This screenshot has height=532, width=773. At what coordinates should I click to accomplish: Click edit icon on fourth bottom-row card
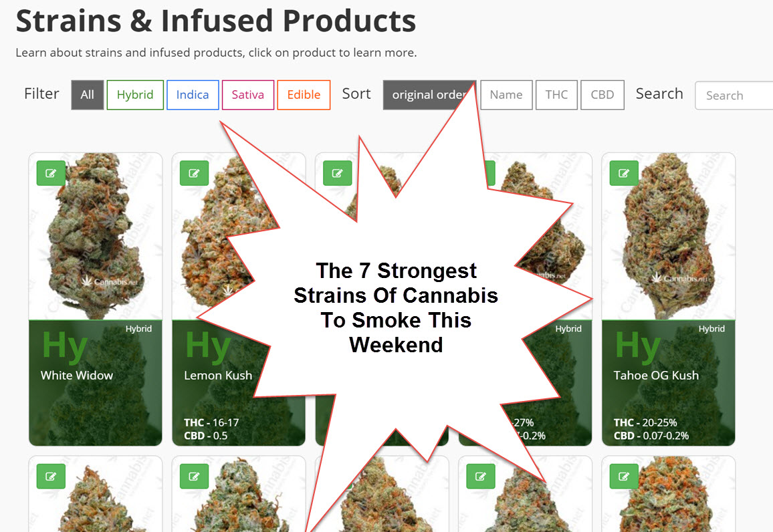pyautogui.click(x=481, y=477)
